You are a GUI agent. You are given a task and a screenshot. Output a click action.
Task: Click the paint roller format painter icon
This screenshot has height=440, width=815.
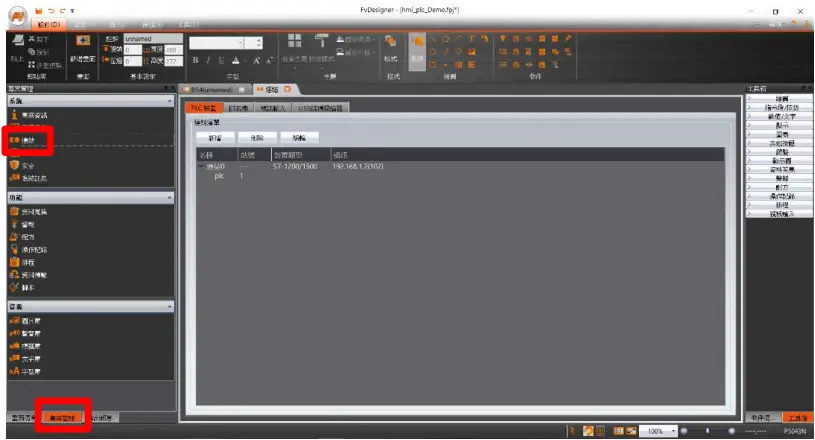pyautogui.click(x=321, y=42)
